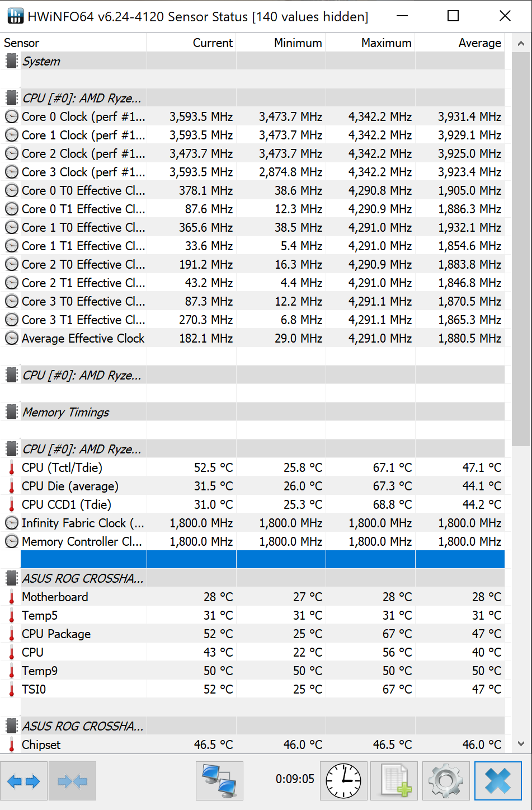Select the Average Effective Clock row
532x810 pixels.
tap(83, 339)
